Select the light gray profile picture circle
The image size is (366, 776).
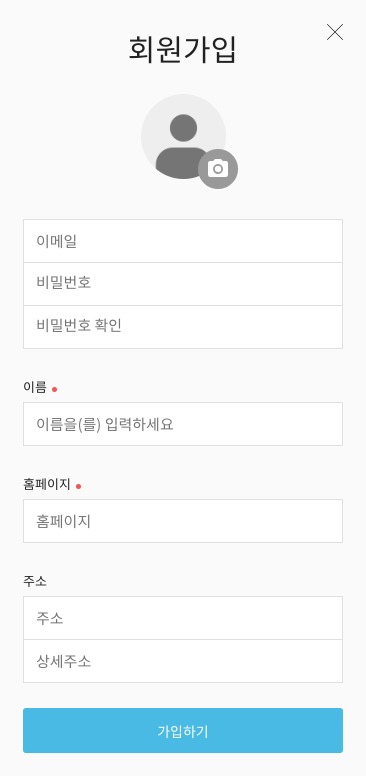183,137
